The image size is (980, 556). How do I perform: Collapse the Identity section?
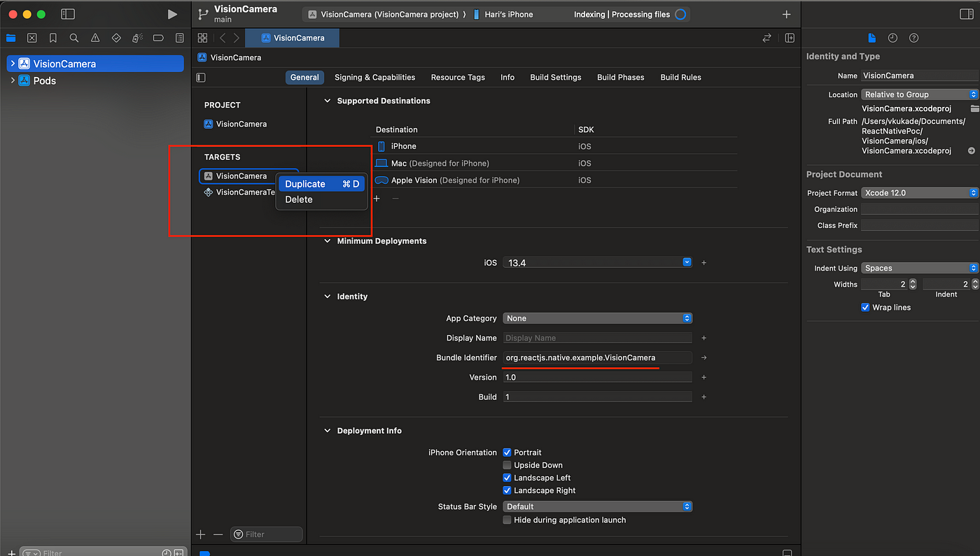tap(327, 297)
